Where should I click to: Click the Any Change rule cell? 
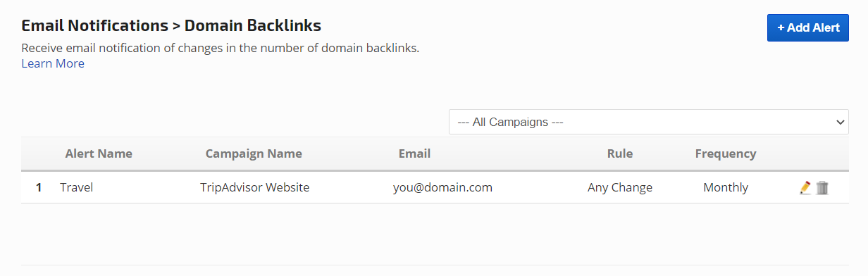620,188
